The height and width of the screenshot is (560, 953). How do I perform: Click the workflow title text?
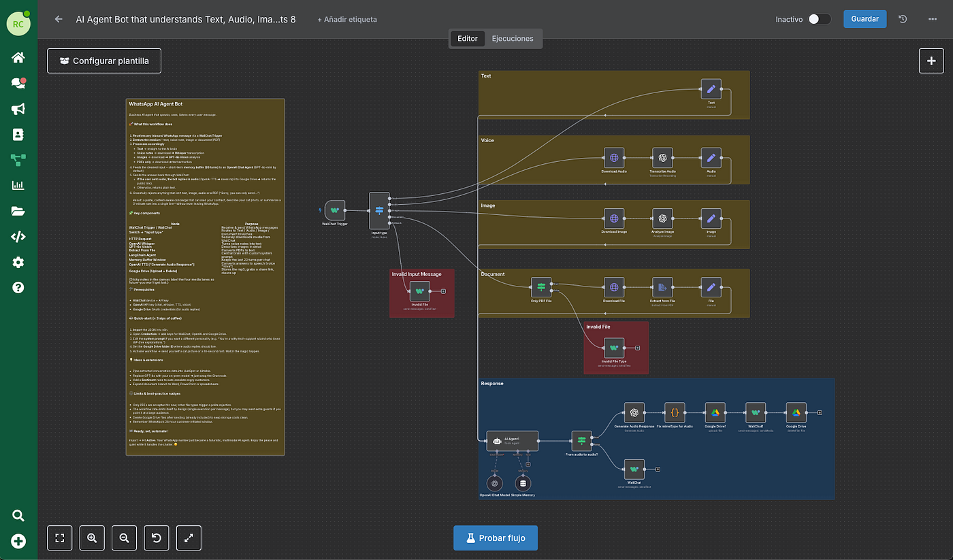[x=186, y=20]
